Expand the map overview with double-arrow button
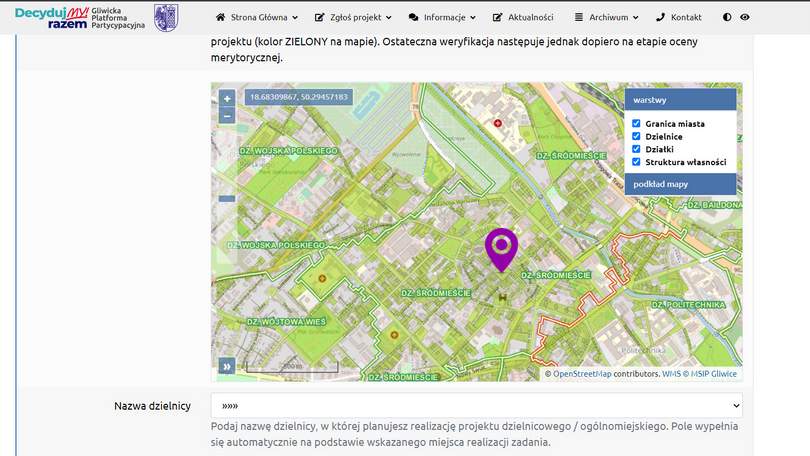810x456 pixels. [x=227, y=366]
